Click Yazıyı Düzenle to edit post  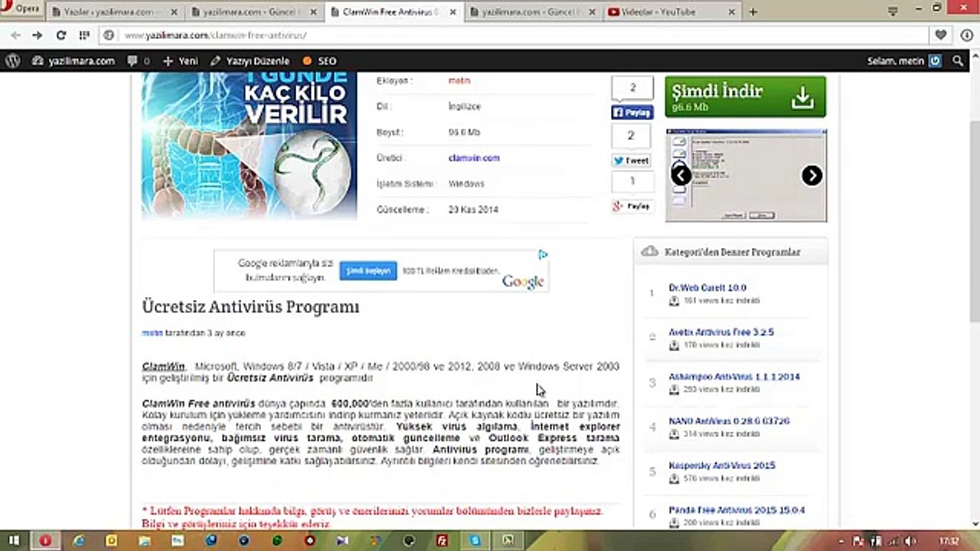pos(250,61)
